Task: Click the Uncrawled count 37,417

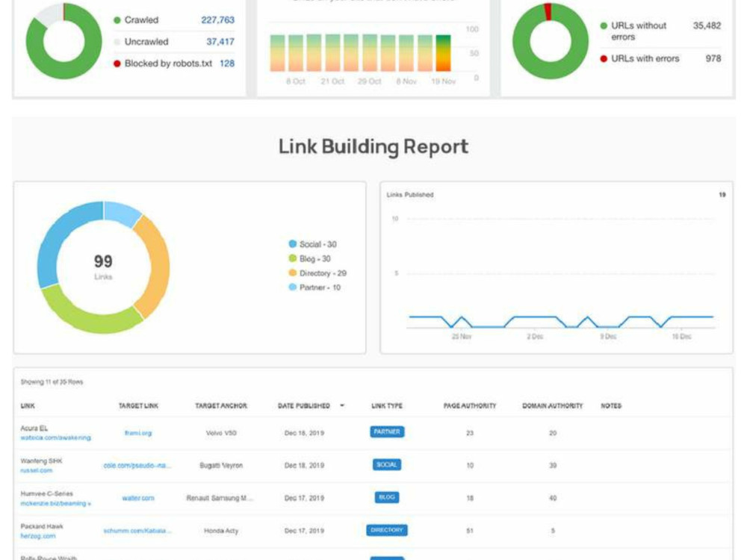Action: click(220, 42)
